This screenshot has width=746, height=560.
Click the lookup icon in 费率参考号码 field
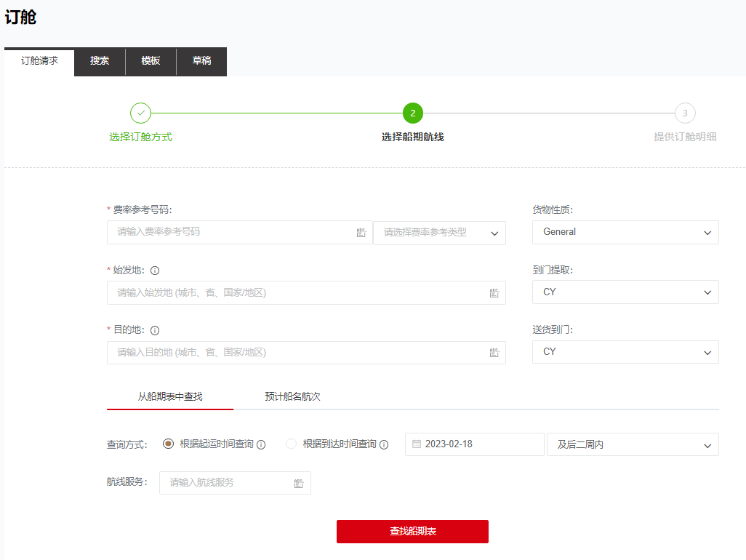(361, 233)
